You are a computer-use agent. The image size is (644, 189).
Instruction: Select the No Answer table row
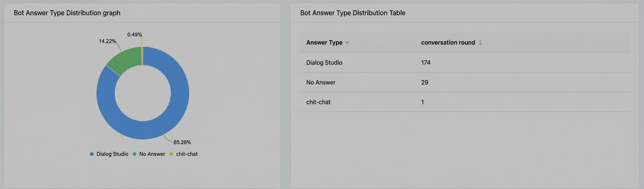(465, 82)
